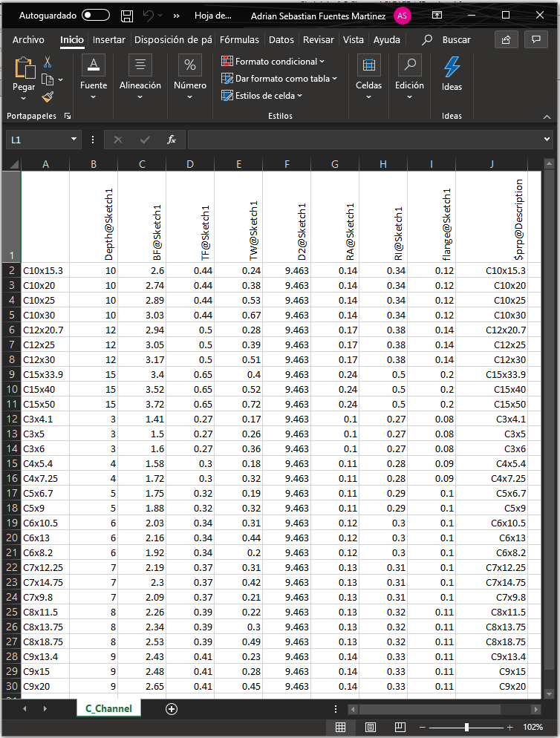This screenshot has width=560, height=738.
Task: Click the Ideas lightning bolt button
Action: [452, 74]
